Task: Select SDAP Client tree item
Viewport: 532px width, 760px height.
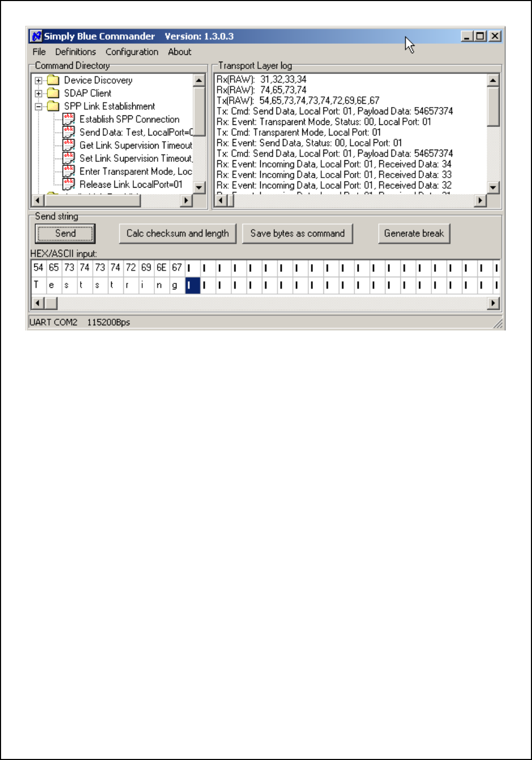Action: point(87,93)
